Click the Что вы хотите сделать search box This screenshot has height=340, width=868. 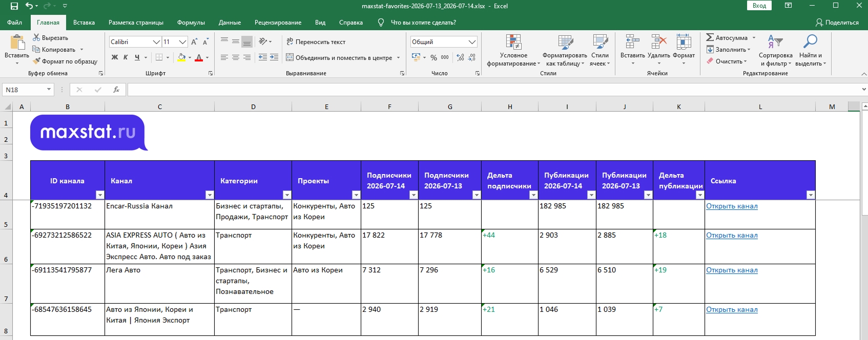coord(423,23)
